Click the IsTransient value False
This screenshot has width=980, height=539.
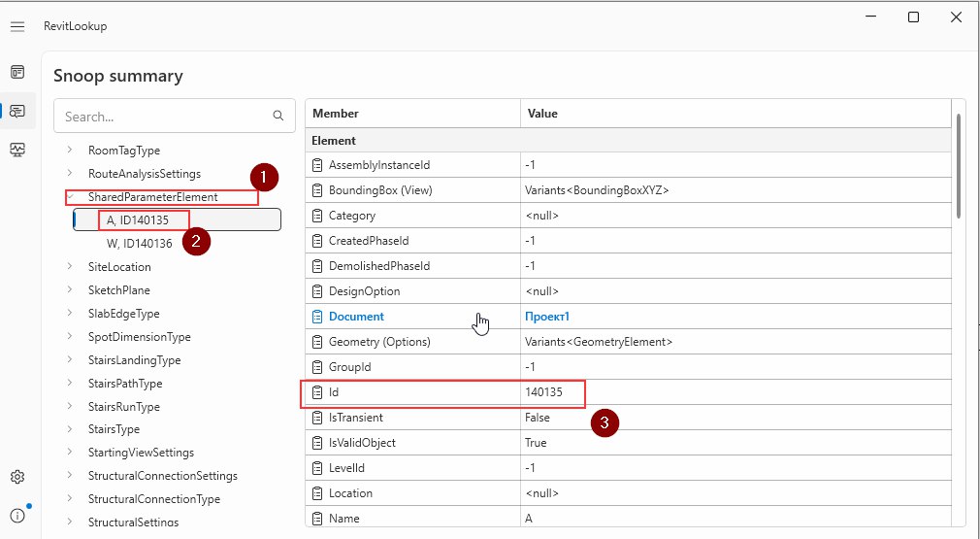[537, 418]
